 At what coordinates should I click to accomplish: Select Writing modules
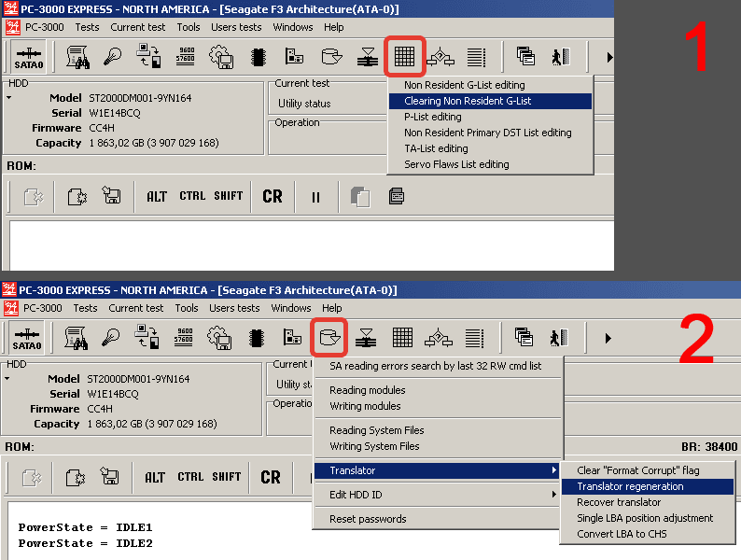pyautogui.click(x=437, y=406)
